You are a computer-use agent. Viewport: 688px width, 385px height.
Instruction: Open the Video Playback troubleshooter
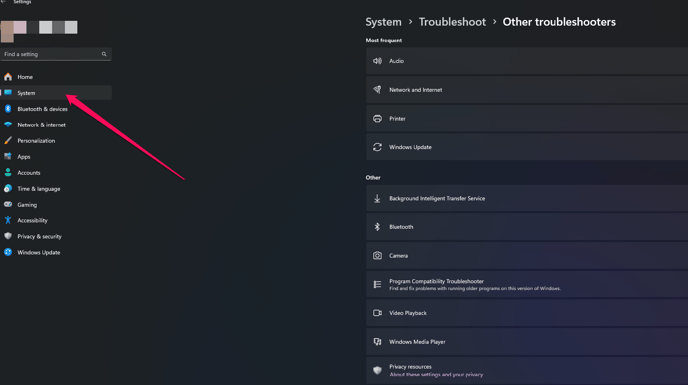[527, 313]
